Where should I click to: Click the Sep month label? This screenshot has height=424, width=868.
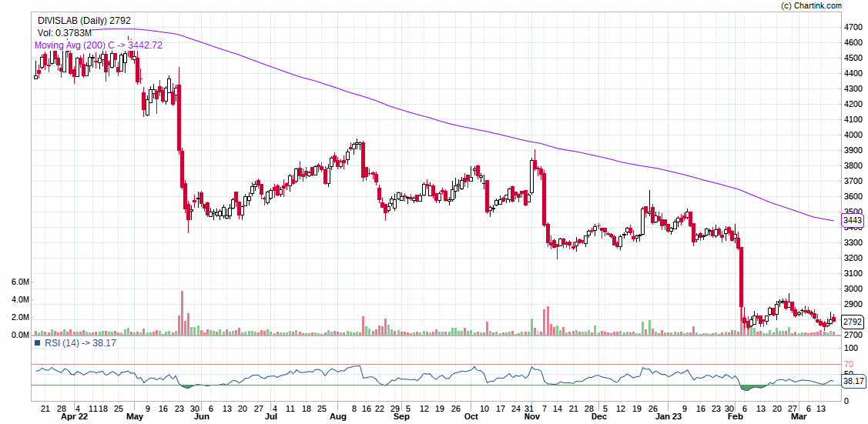point(402,416)
